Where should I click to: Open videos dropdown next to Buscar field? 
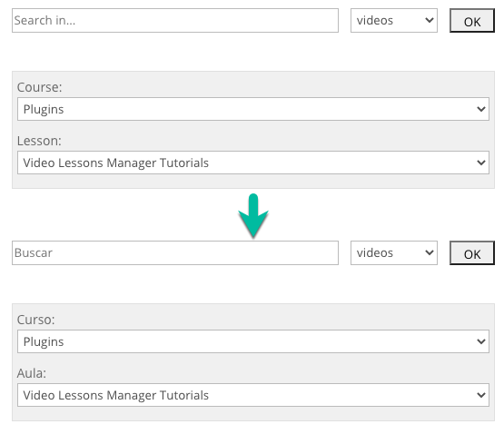coord(394,252)
